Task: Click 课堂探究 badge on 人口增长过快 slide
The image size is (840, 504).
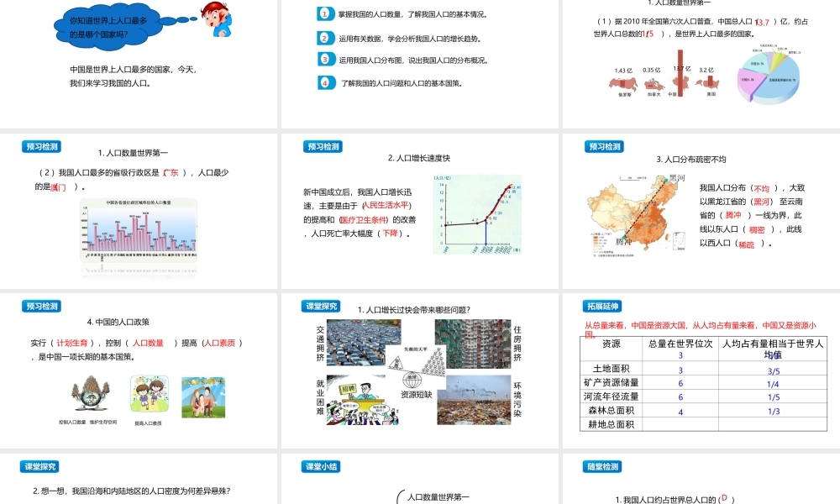Action: pyautogui.click(x=322, y=306)
